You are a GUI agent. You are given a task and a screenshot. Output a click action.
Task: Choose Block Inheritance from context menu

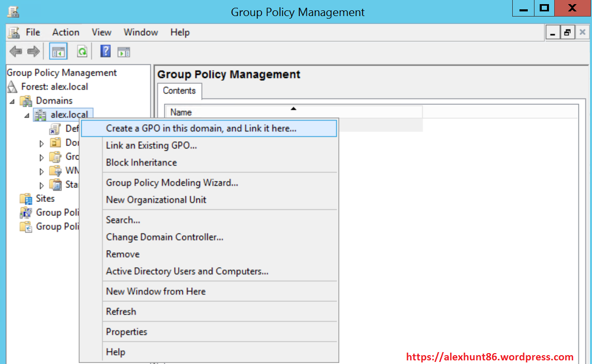pos(141,163)
